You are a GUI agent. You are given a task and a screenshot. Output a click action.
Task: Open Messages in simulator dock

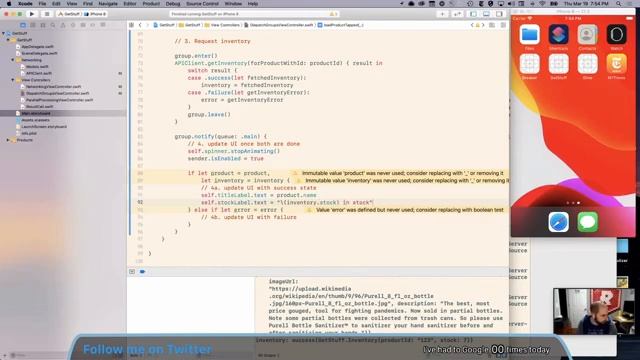[x=588, y=222]
